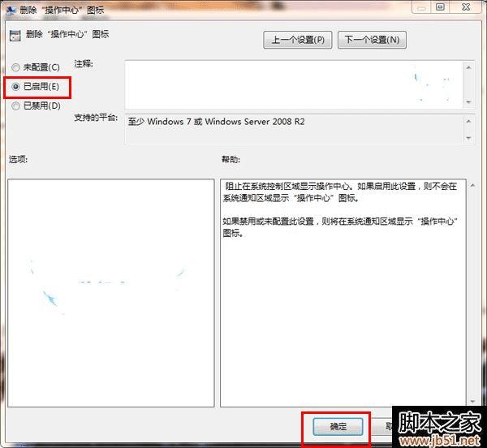Screen dimensions: 487x448
Task: Minimize the dialog window
Action: [x=421, y=7]
